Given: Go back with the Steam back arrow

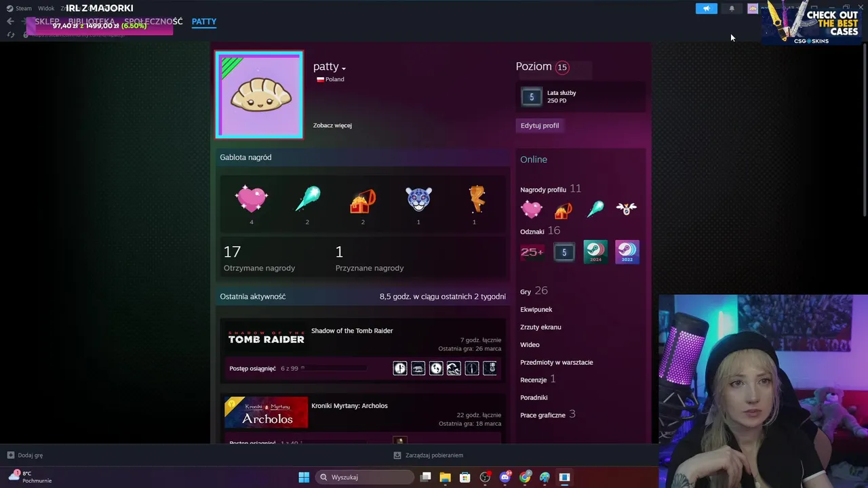Looking at the screenshot, I should (x=10, y=22).
